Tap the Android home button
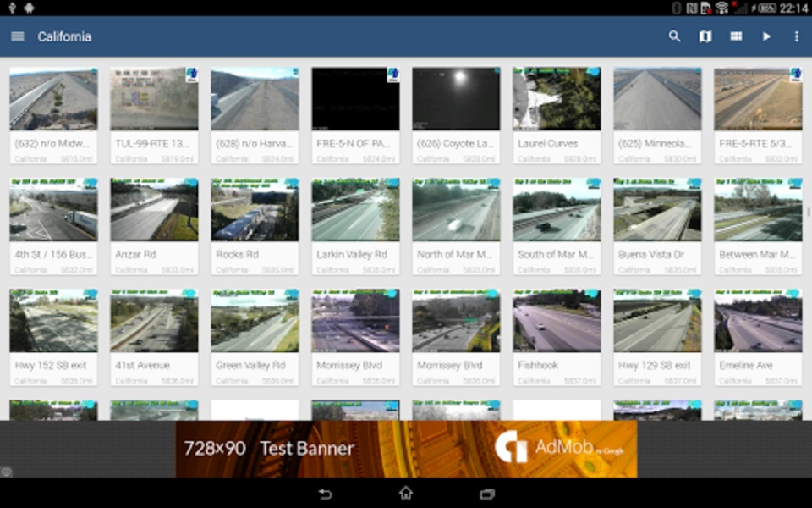Image resolution: width=812 pixels, height=508 pixels. click(406, 493)
